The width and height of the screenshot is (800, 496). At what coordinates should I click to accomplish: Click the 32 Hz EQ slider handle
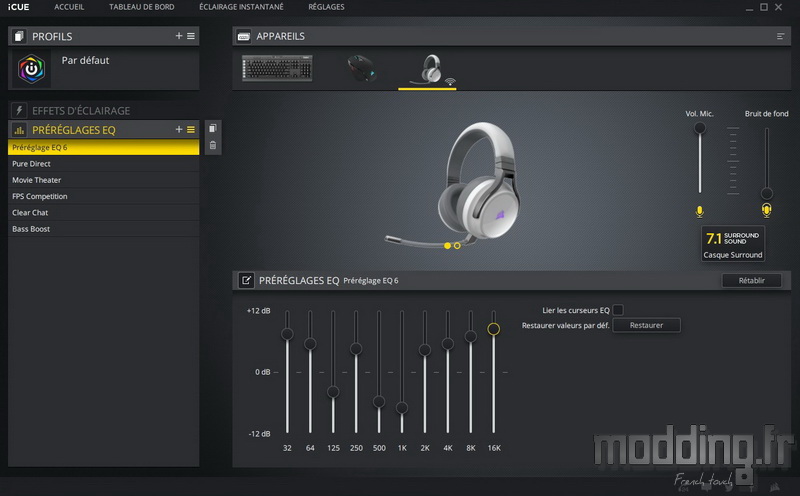287,334
